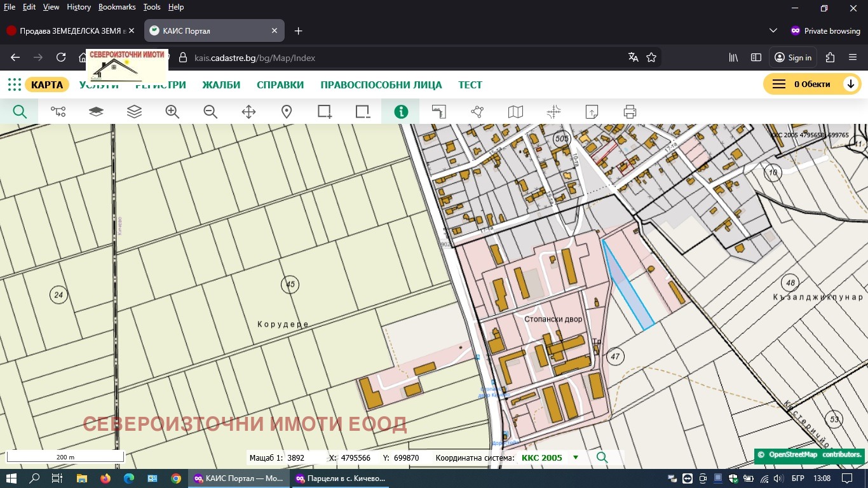This screenshot has width=868, height=488.
Task: Toggle the remove-from-selection rectangle tool
Action: 363,112
